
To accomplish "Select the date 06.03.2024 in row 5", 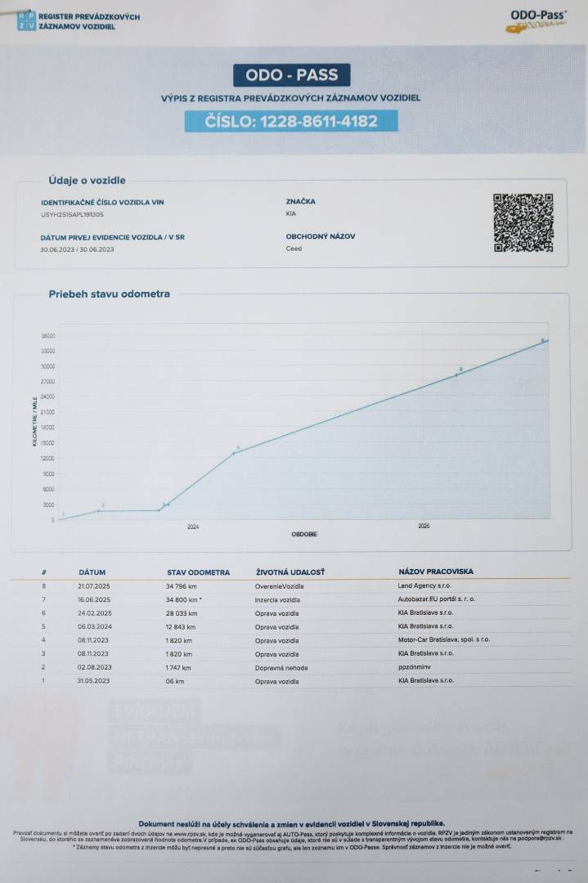I will pos(95,627).
